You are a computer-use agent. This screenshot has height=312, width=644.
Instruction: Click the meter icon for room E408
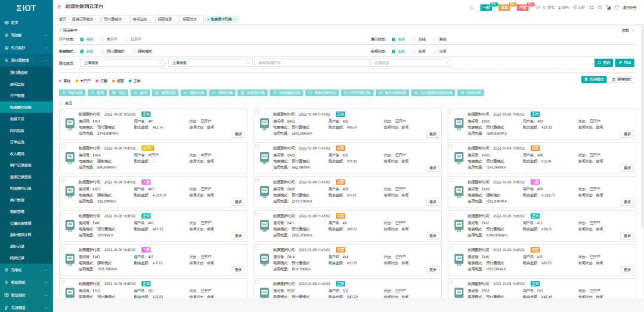[x=263, y=191]
